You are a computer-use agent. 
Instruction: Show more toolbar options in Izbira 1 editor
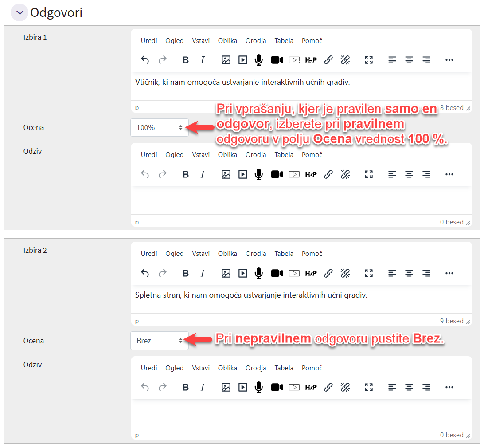click(x=449, y=60)
